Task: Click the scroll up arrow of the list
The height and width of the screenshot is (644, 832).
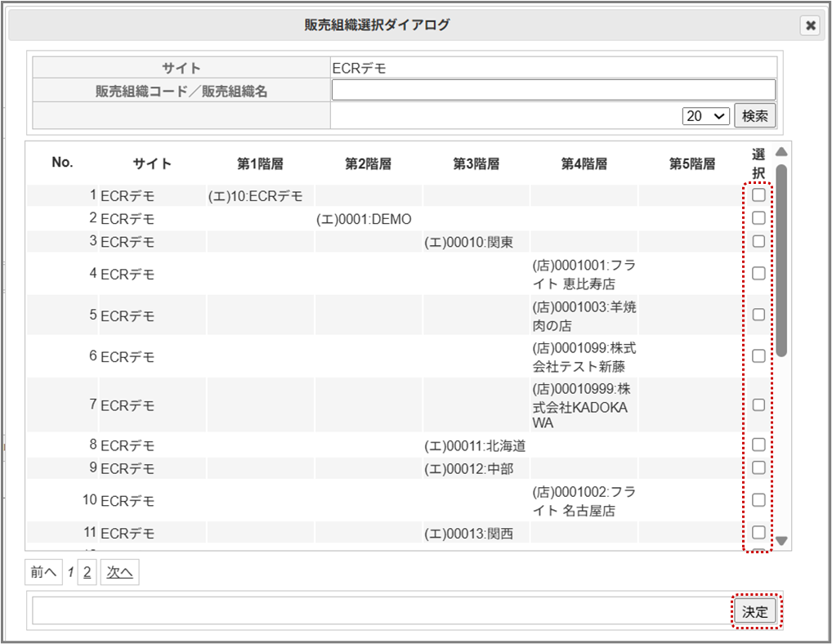Action: [x=781, y=152]
